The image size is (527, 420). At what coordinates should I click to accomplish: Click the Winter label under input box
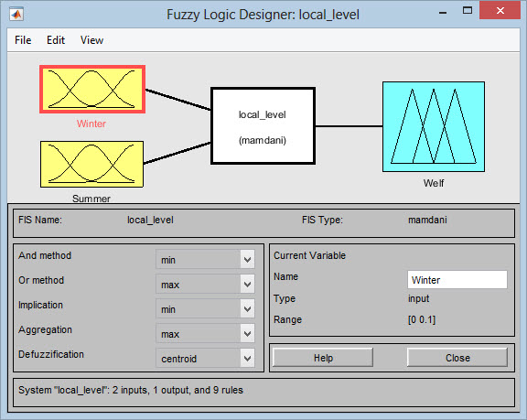click(91, 124)
